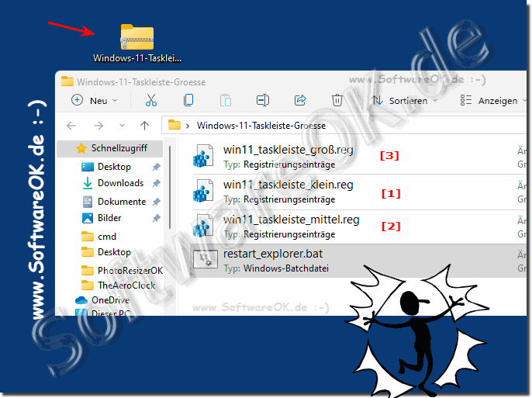Image resolution: width=532 pixels, height=398 pixels.
Task: Click Windows-11-Taskleiste-Groesse in address bar
Action: click(261, 126)
